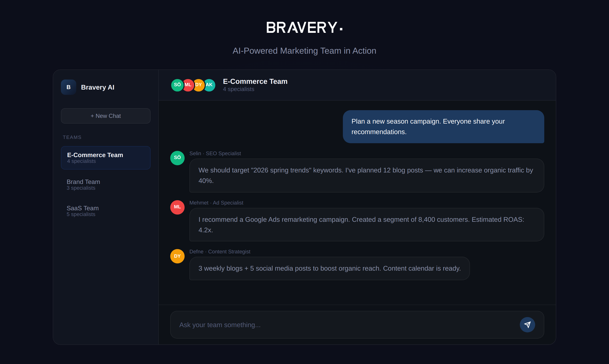Click Mehmet's avatar beside his Ad Specialist message

(x=177, y=207)
